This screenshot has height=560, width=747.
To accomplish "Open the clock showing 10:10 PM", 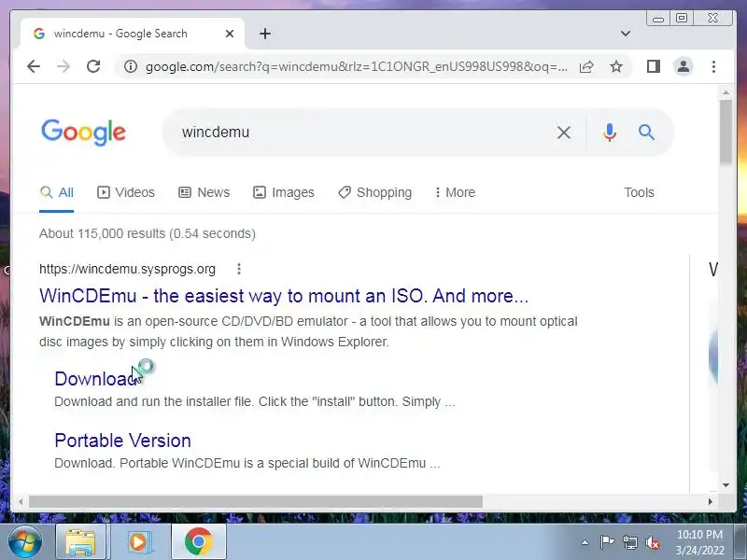I will point(699,542).
